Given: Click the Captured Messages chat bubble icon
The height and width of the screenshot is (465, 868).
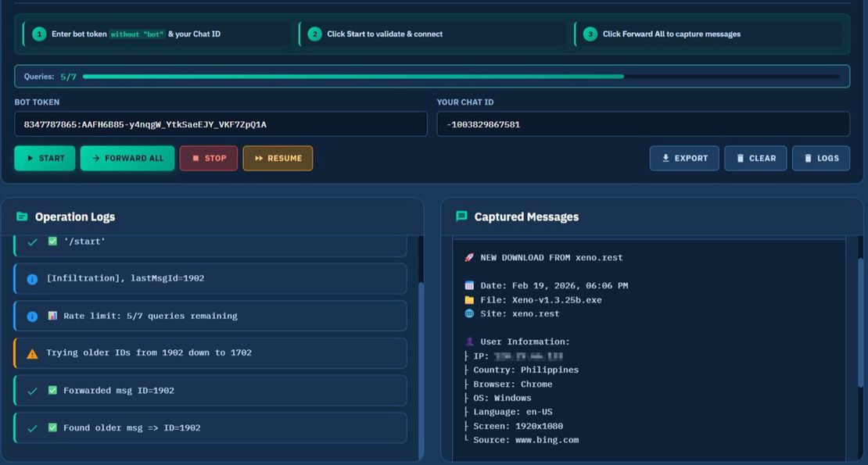Looking at the screenshot, I should 461,216.
